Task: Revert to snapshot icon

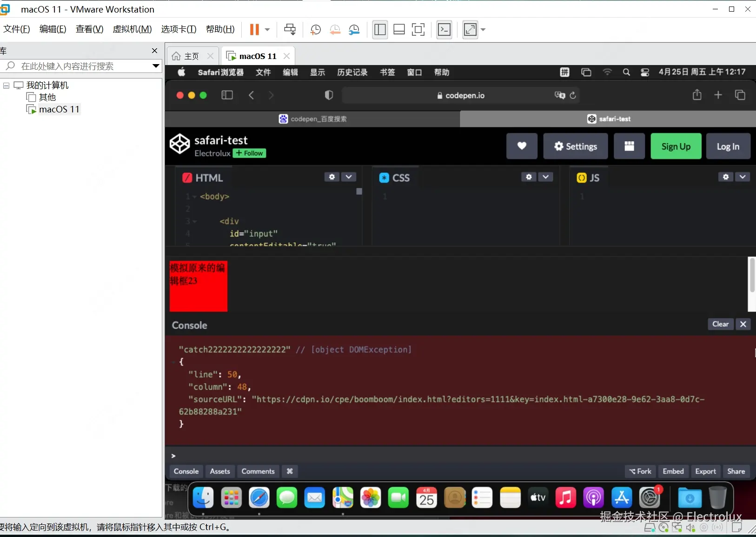Action: (335, 30)
